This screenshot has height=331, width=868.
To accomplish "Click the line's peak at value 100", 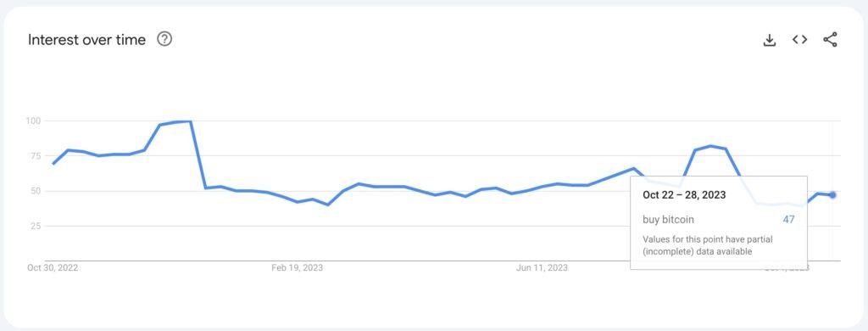I will [x=190, y=121].
